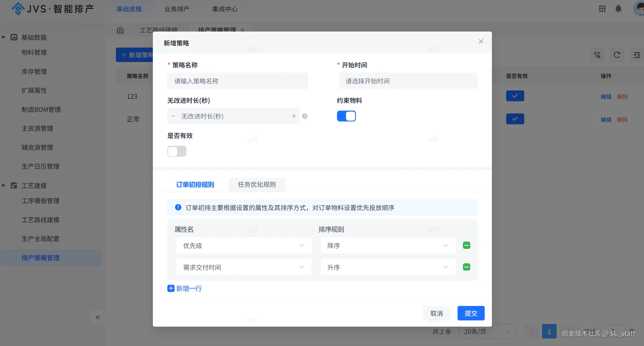
Task: Open the 降序 sort rule dropdown
Action: [x=388, y=245]
